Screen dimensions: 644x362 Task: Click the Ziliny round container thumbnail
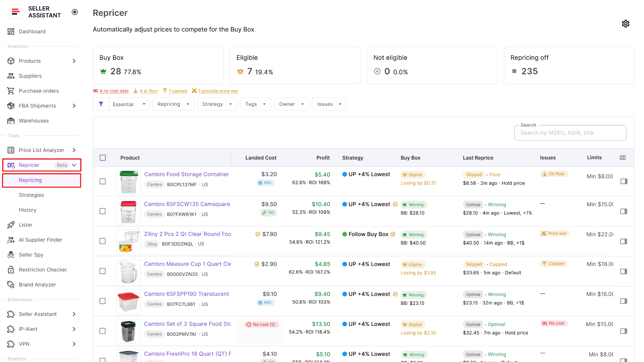(128, 242)
